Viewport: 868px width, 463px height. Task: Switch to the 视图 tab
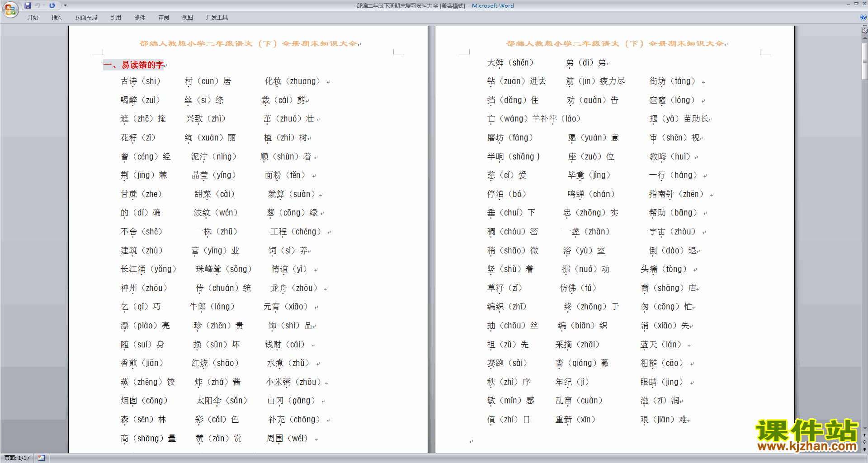pos(188,18)
